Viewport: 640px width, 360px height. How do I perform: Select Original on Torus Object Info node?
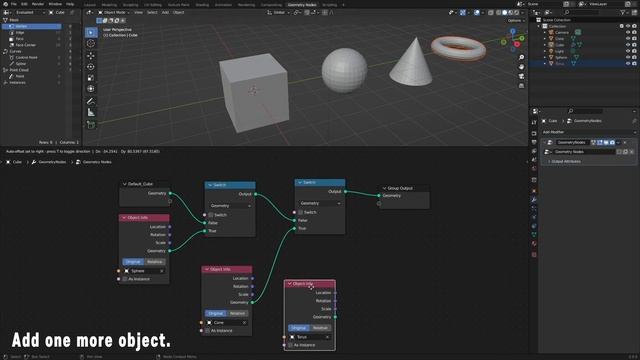click(299, 328)
